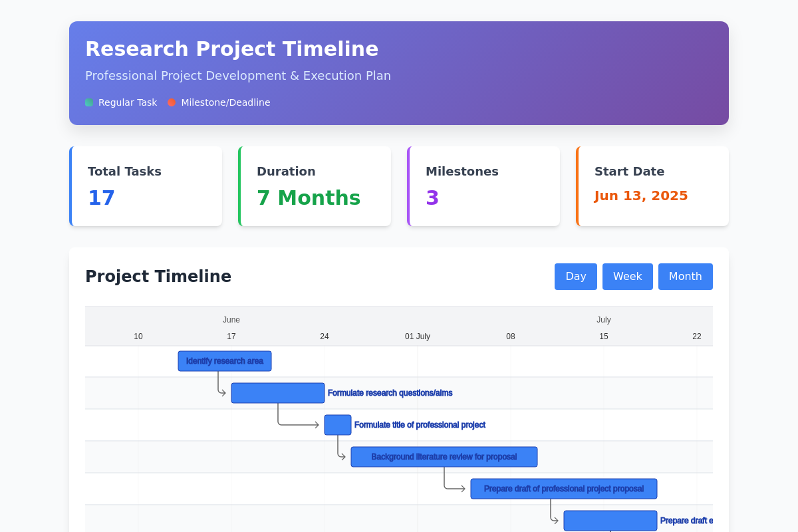Click the 'Research Project Timeline' heading
The image size is (798, 532).
[232, 49]
